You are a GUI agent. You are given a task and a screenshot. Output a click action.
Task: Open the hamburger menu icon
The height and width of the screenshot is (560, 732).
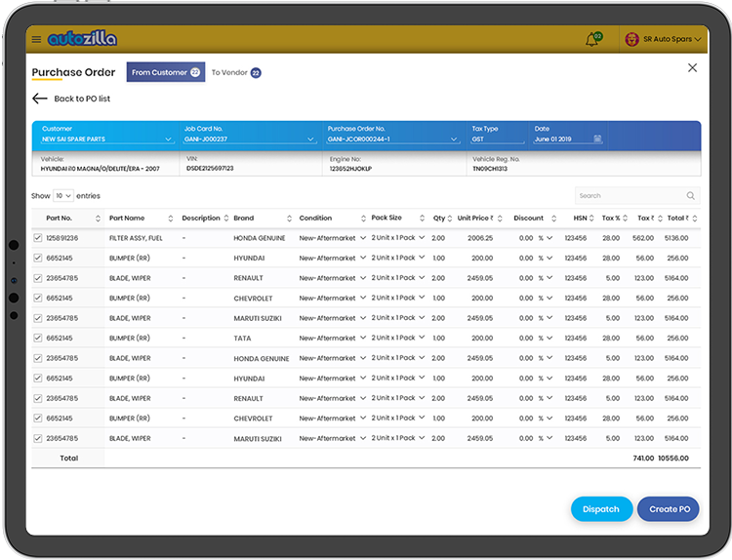(x=36, y=39)
